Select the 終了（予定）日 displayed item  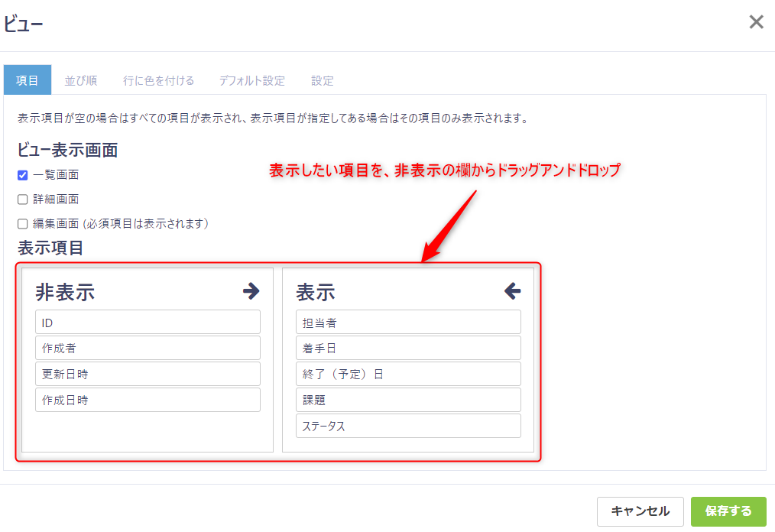tap(408, 374)
